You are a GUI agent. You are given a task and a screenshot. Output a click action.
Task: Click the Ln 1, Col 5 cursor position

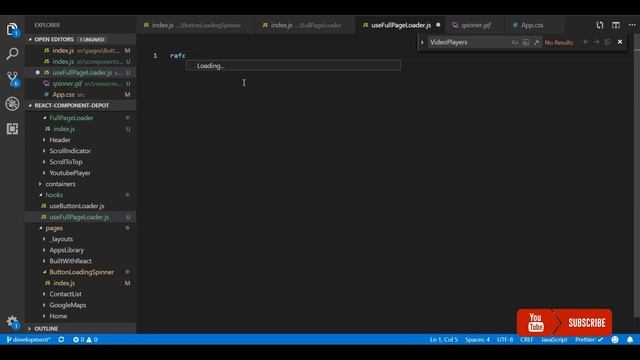444,340
